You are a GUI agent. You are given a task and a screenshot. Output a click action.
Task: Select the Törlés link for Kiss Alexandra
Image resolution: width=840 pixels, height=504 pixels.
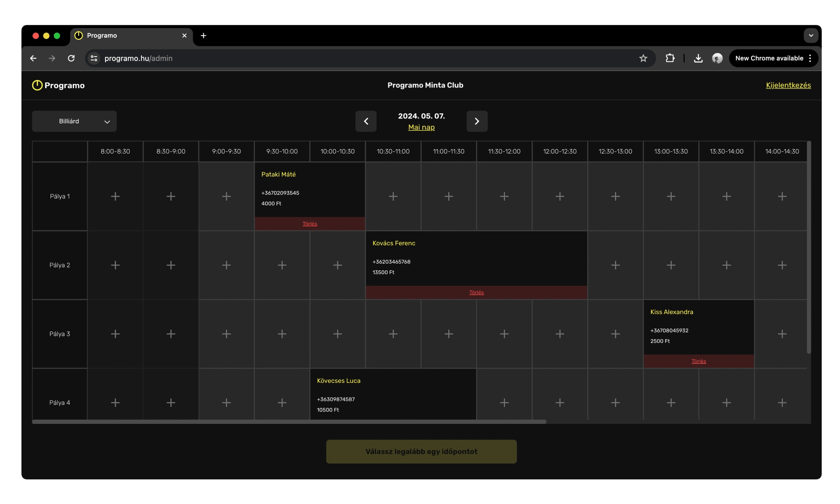click(698, 361)
